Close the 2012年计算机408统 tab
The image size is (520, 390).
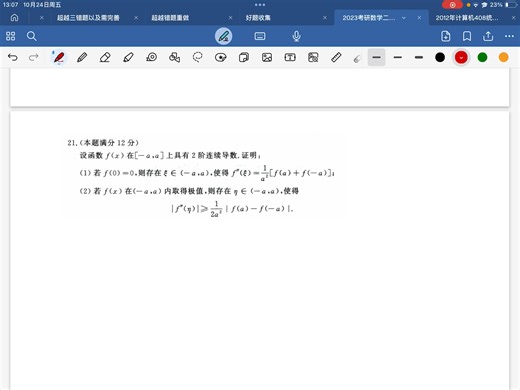514,18
